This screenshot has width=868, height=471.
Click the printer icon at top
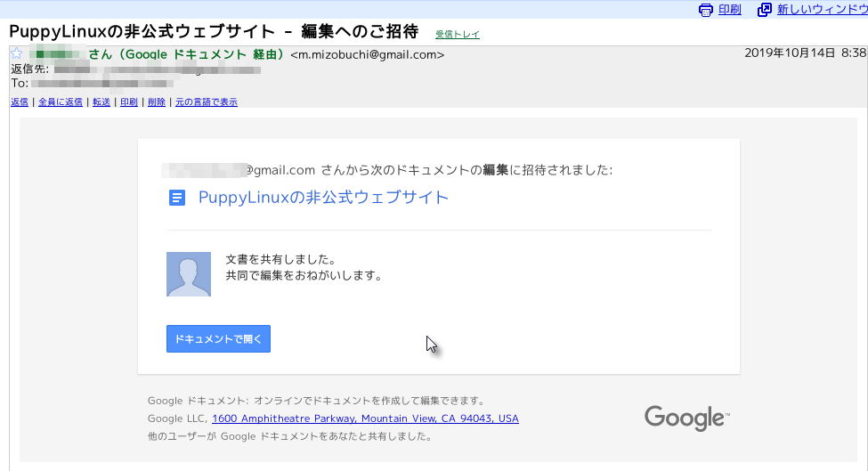click(706, 10)
